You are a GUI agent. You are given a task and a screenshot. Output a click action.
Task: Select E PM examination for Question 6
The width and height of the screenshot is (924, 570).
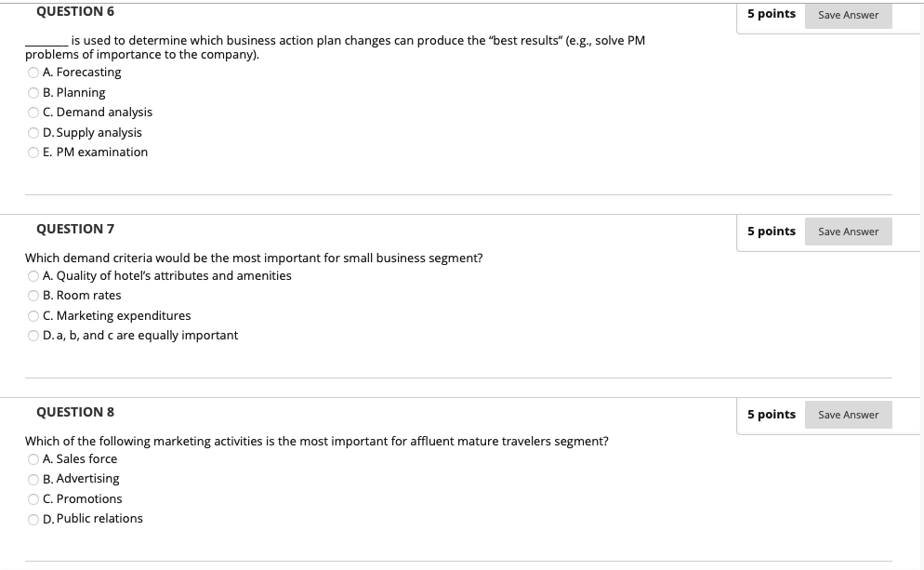click(33, 152)
